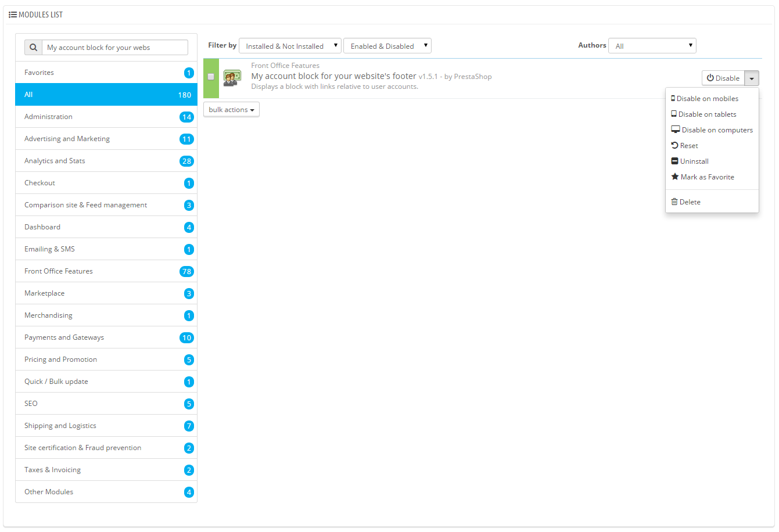779x532 pixels.
Task: Click the 28 badge on Analytics and Stats
Action: click(186, 161)
